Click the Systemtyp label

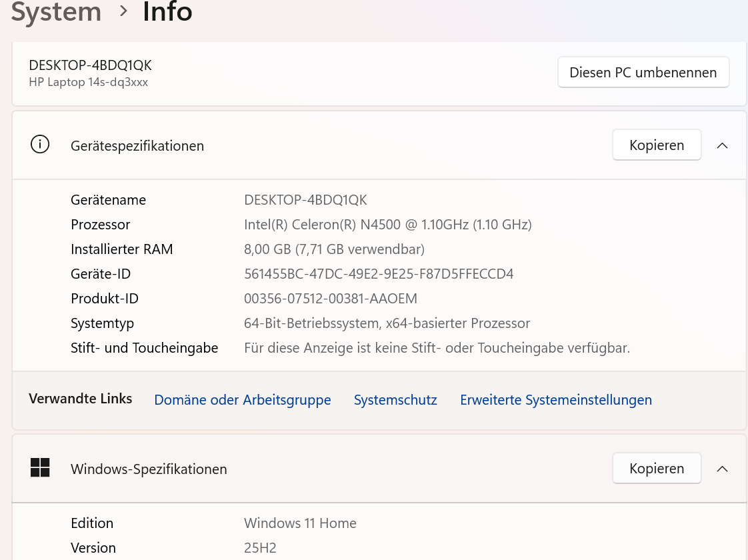[x=102, y=324]
